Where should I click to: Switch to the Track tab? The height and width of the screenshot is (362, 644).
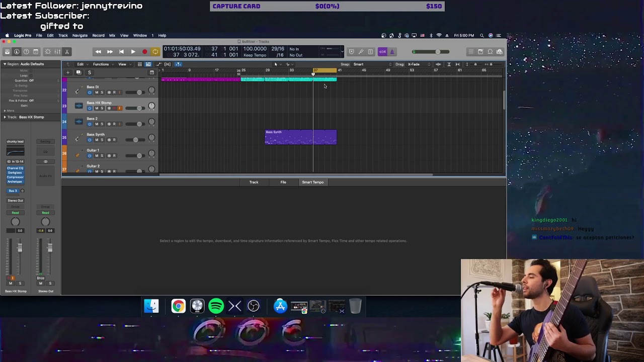[254, 182]
